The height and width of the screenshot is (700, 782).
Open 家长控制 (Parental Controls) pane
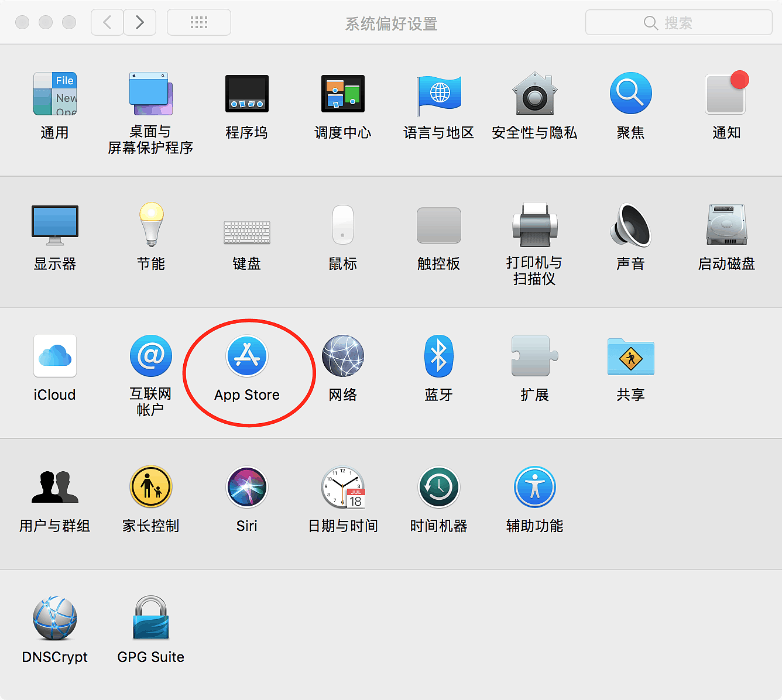click(151, 488)
